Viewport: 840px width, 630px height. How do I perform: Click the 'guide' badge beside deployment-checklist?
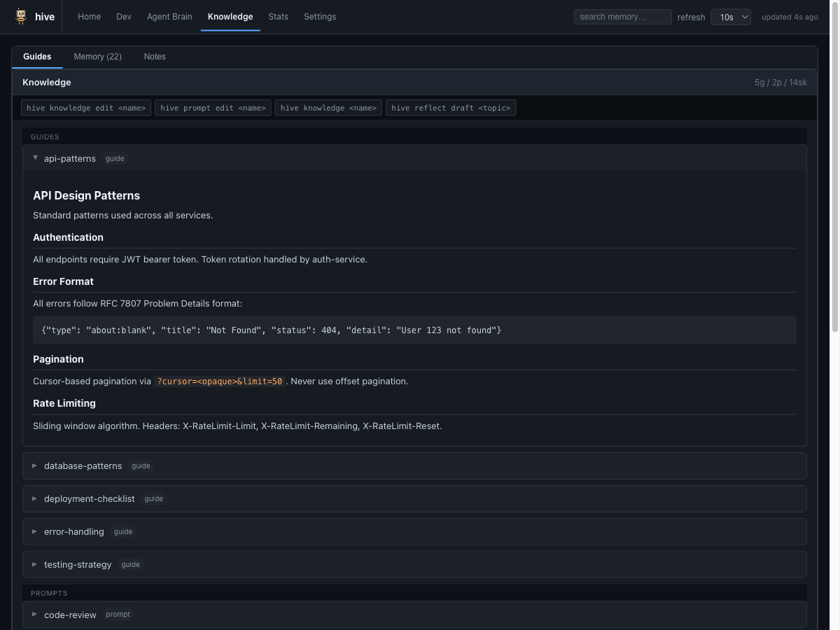tap(153, 498)
